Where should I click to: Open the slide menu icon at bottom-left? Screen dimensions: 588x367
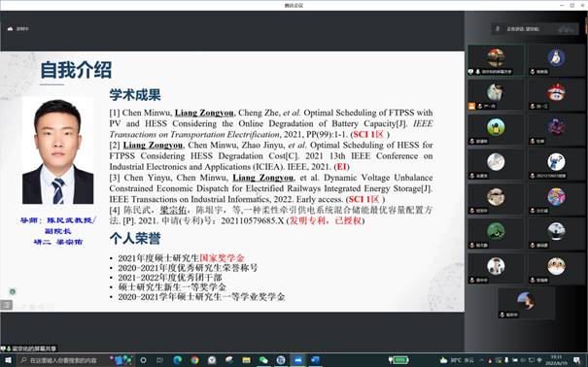[x=7, y=305]
